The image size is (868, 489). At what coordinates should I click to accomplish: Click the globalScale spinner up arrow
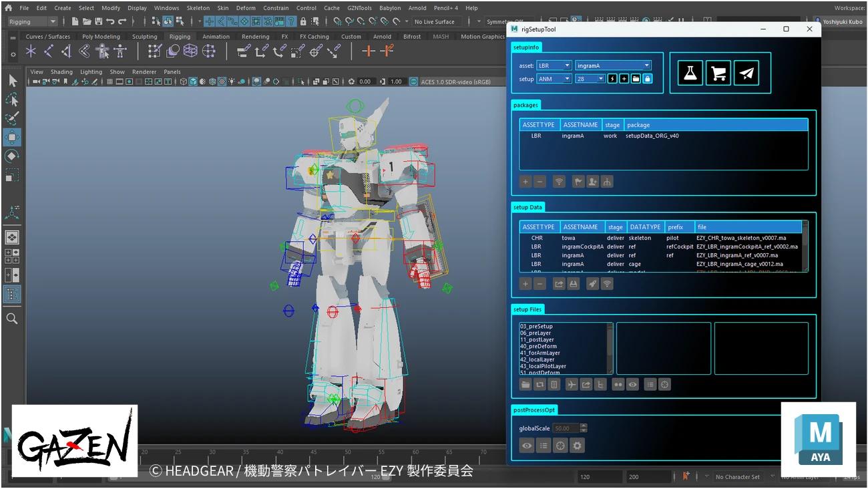(584, 426)
